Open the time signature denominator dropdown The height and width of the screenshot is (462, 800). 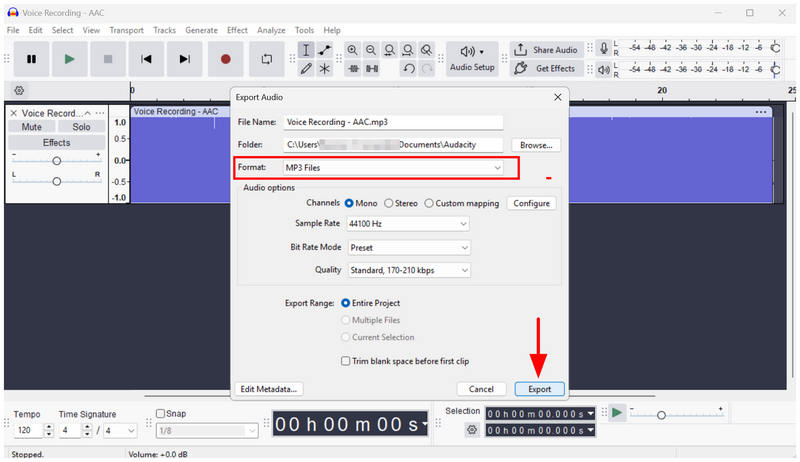120,431
